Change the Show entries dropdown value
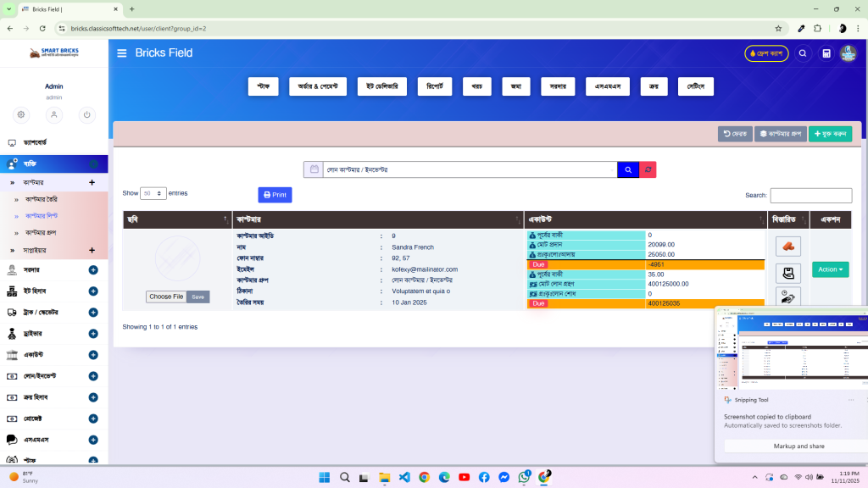The width and height of the screenshot is (868, 488). pyautogui.click(x=153, y=193)
